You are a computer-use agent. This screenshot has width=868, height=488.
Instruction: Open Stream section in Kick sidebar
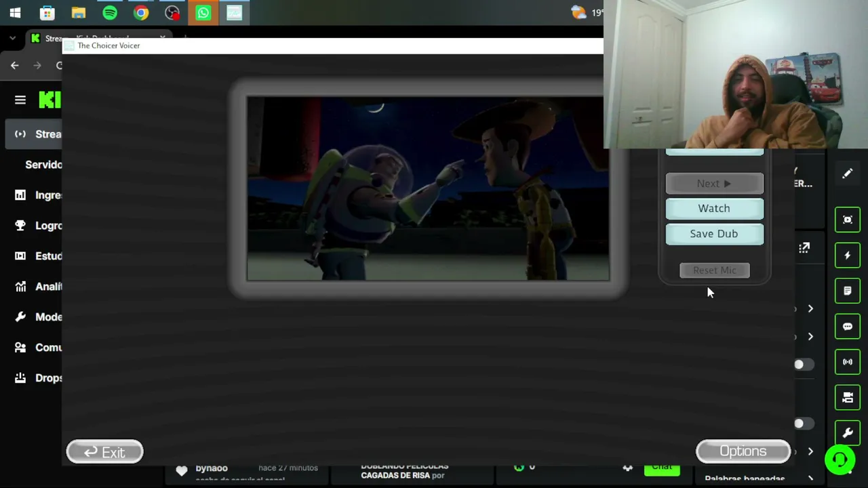[x=33, y=134]
